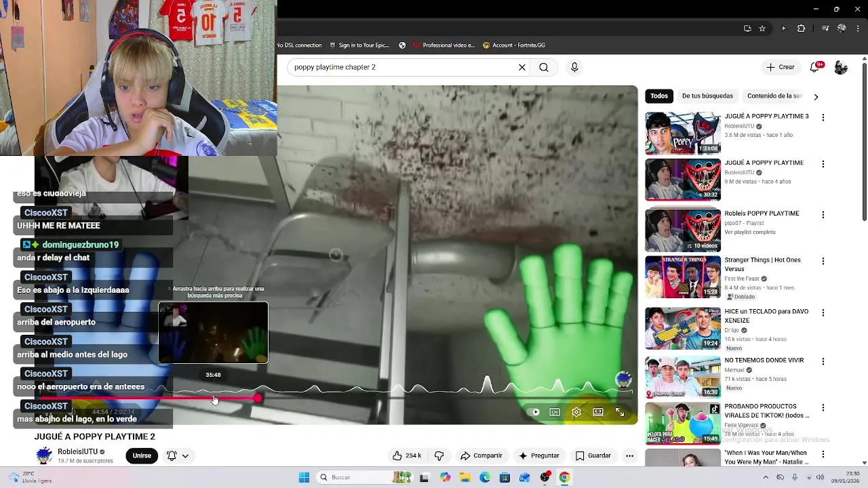Open options menu for Stranger Things video
Screen dimensions: 868x488
pyautogui.click(x=823, y=261)
